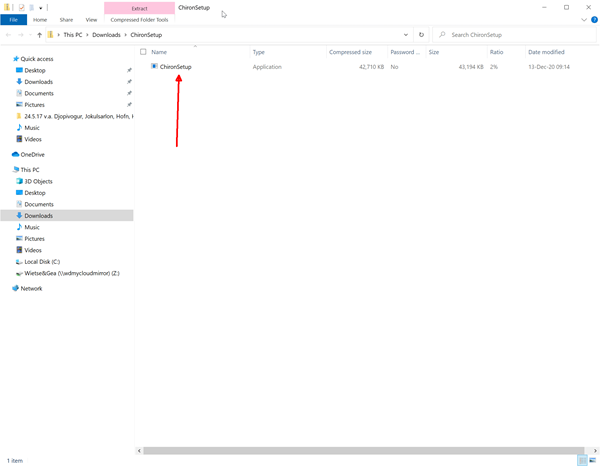Open the File menu
600x466 pixels.
coord(14,20)
